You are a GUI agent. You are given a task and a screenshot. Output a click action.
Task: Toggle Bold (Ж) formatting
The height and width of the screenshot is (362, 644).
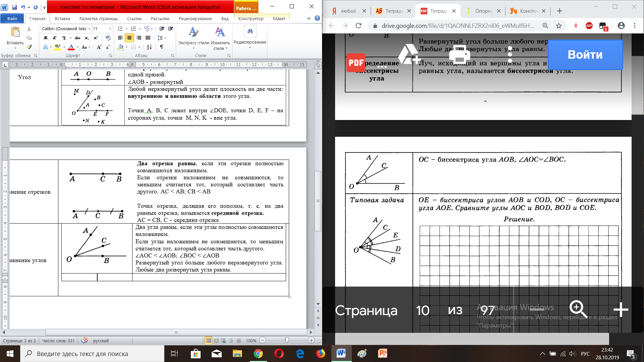(x=46, y=38)
